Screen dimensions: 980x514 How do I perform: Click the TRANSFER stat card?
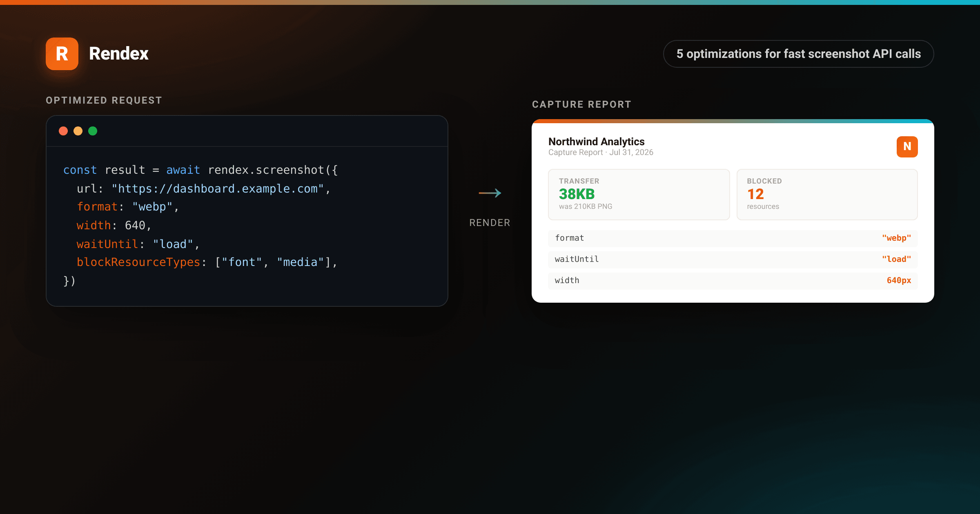pos(639,195)
